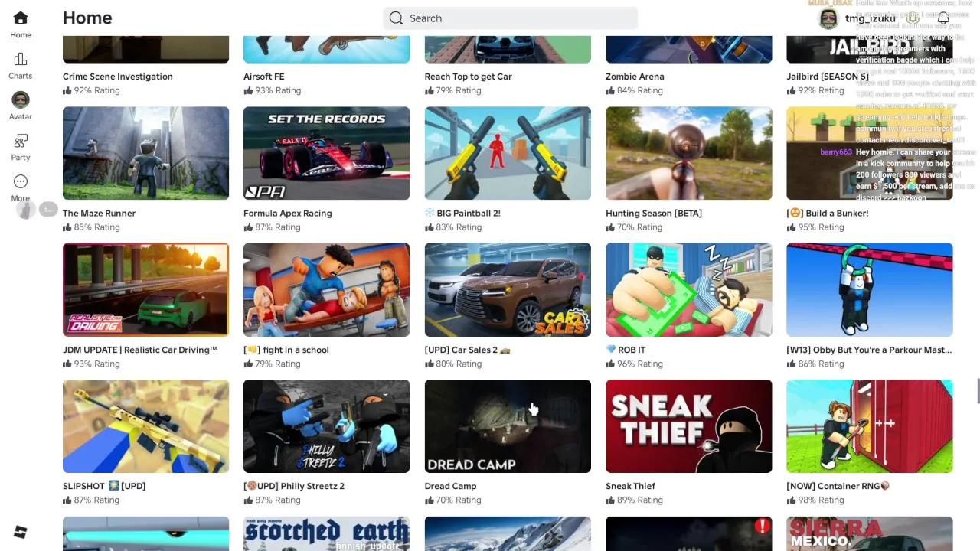Click the tmg_izuku username text

pos(871,18)
